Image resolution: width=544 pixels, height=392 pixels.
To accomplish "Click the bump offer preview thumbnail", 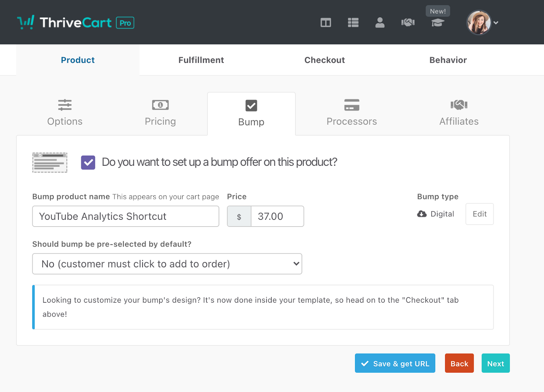I will (x=50, y=162).
